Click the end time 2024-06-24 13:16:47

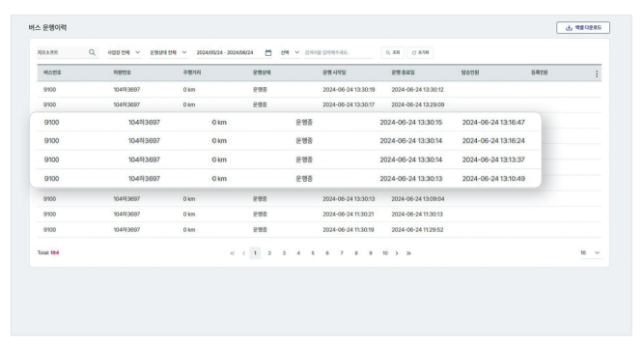tap(493, 122)
